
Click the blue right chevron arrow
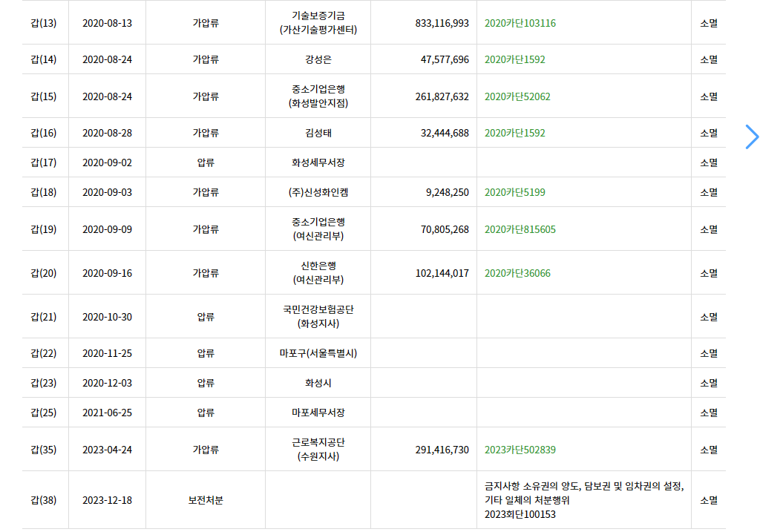point(752,137)
